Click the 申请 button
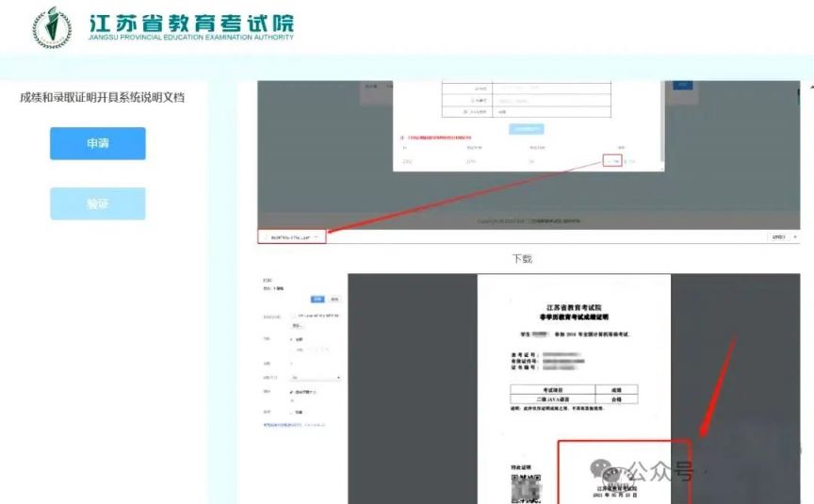 pos(98,143)
